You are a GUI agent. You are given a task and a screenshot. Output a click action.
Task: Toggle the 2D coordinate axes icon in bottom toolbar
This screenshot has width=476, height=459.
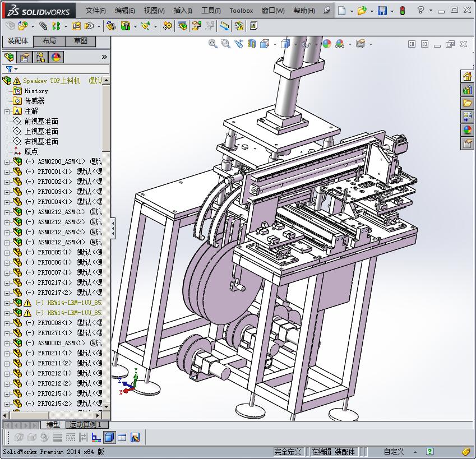[96, 437]
